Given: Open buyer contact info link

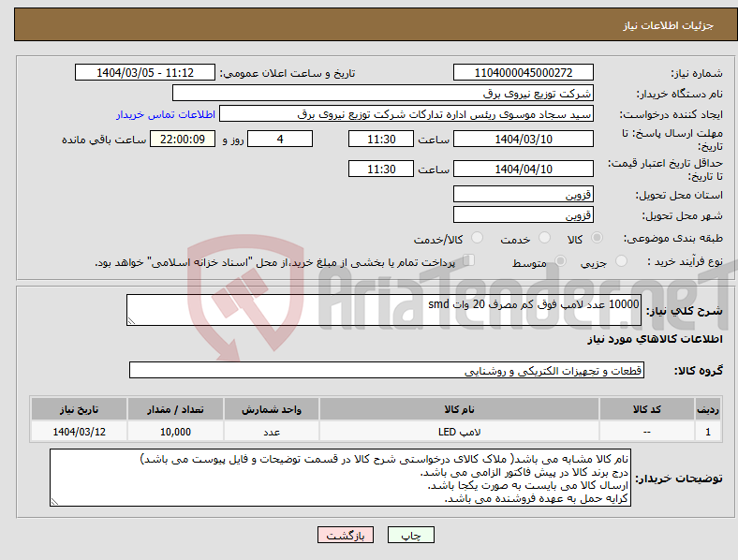Looking at the screenshot, I should click(x=166, y=114).
